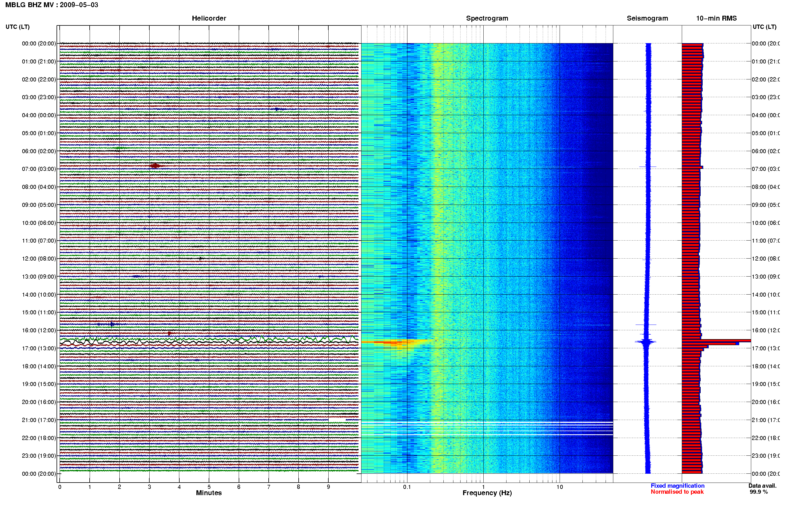
Task: Click left time label '22:00 (18:00)'
Action: click(x=39, y=438)
